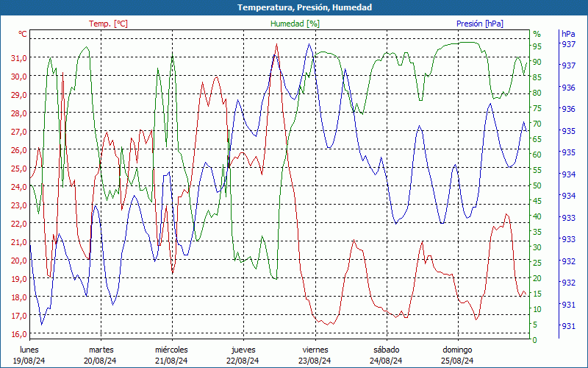588x368 pixels.
Task: Select the red Temp. [°C] legend label
Action: tap(108, 24)
